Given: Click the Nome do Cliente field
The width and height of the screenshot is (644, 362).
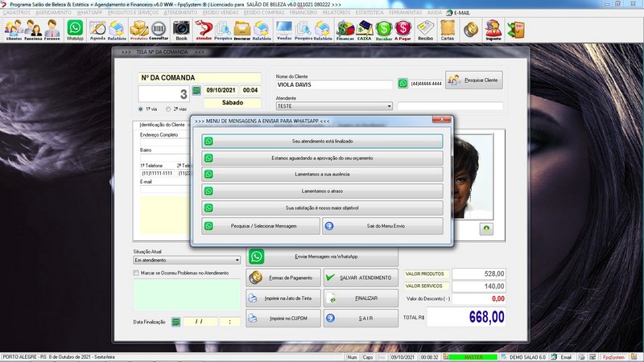Looking at the screenshot, I should (334, 85).
